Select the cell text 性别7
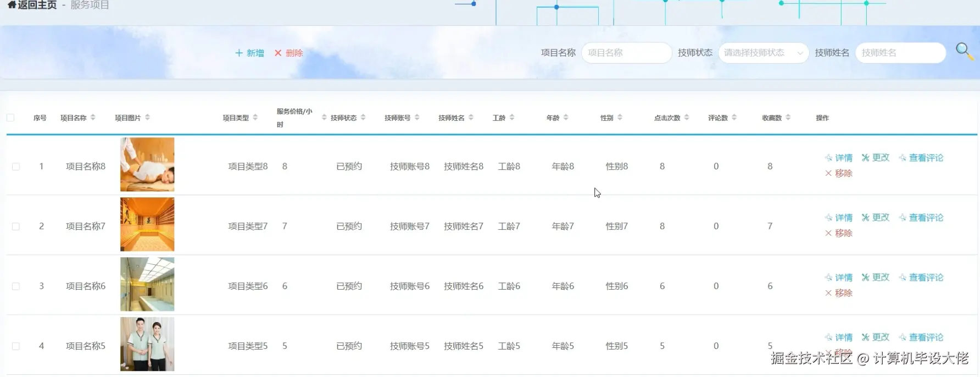This screenshot has width=980, height=377. coord(616,226)
